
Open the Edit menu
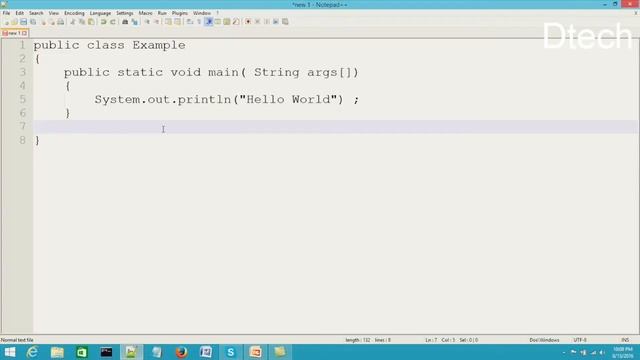pyautogui.click(x=19, y=13)
